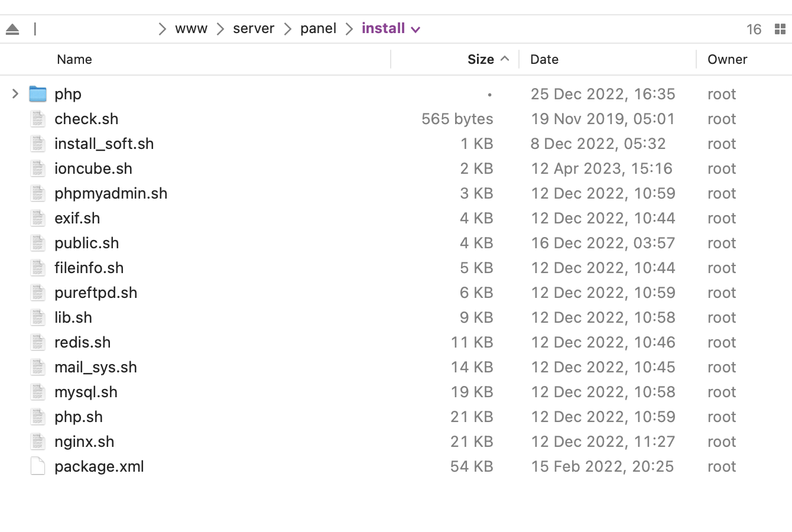The image size is (792, 532).
Task: Select the pureftpd.sh file name
Action: pos(96,293)
